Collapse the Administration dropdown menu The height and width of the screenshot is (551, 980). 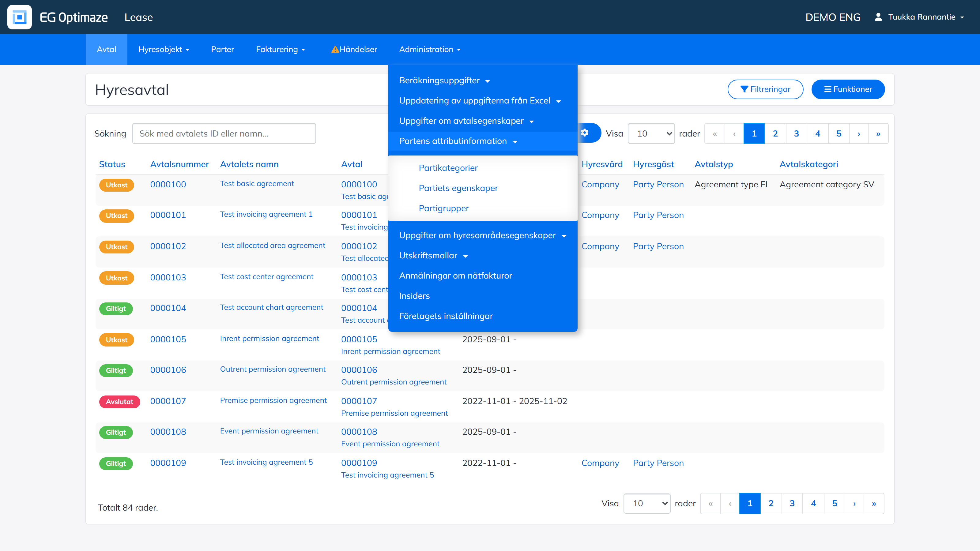click(429, 49)
